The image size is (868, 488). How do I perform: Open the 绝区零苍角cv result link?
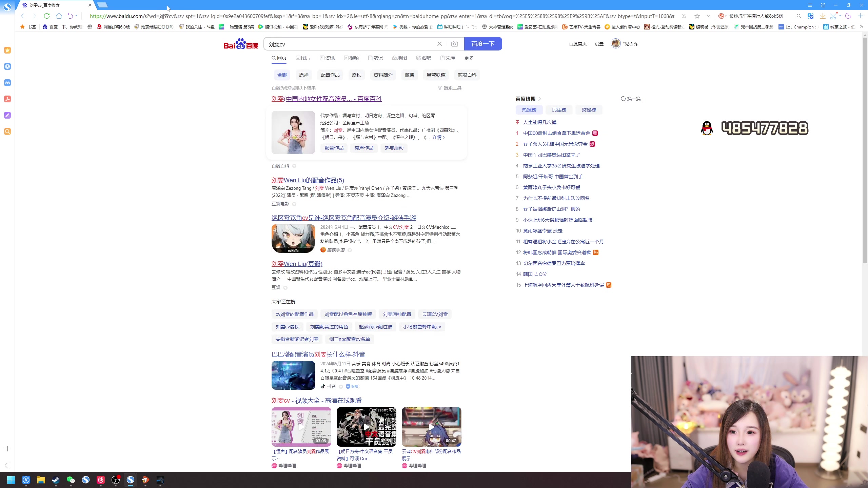coord(343,218)
